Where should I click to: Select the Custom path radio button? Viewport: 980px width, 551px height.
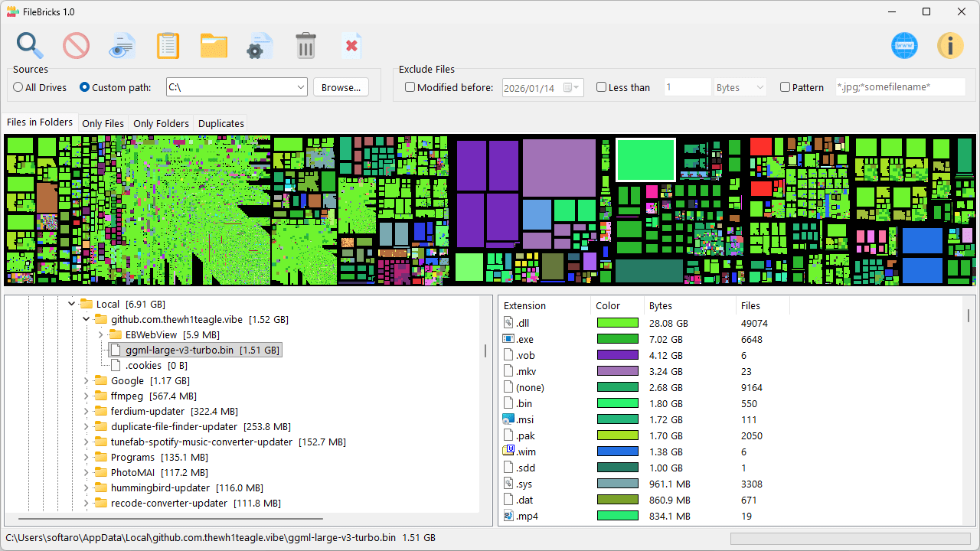pos(85,87)
